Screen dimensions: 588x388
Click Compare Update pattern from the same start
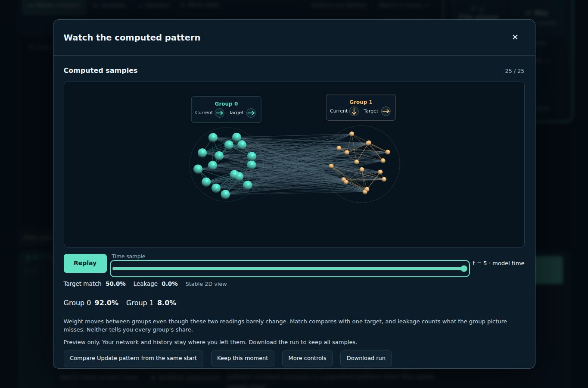(x=134, y=358)
